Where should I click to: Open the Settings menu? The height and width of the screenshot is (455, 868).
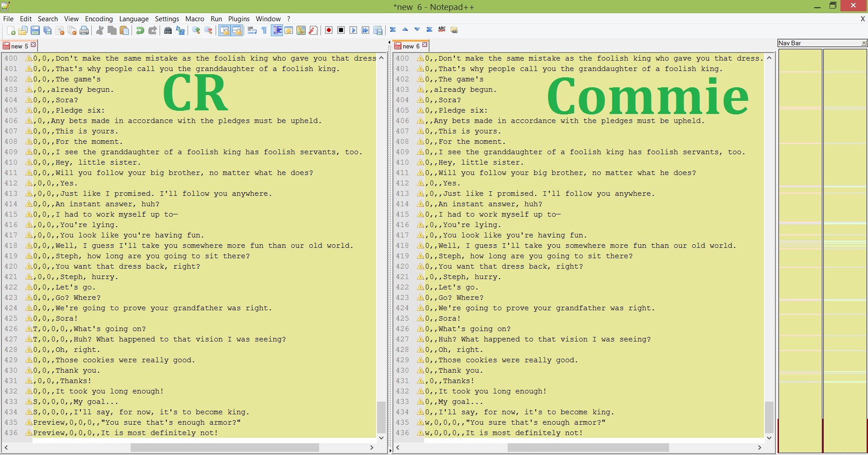click(167, 19)
